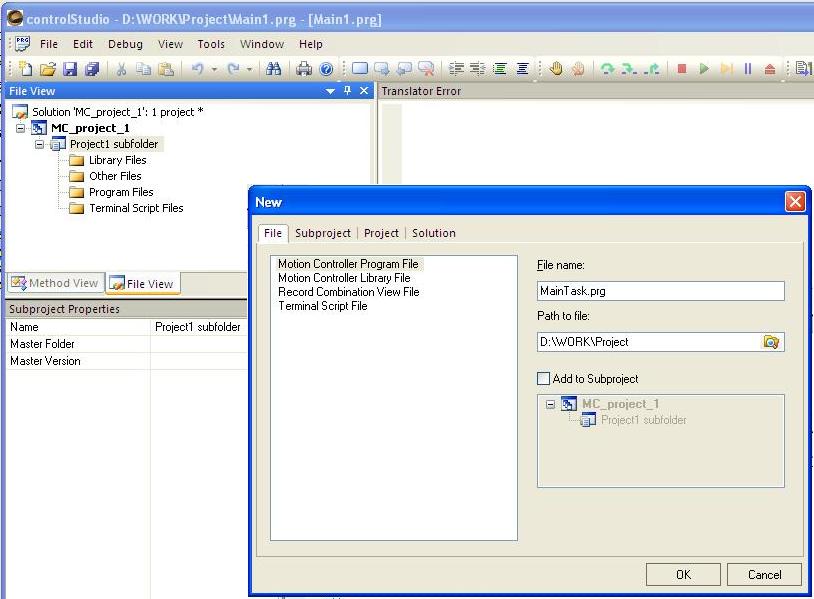Image resolution: width=814 pixels, height=599 pixels.
Task: Switch to the Subproject tab
Action: point(322,233)
